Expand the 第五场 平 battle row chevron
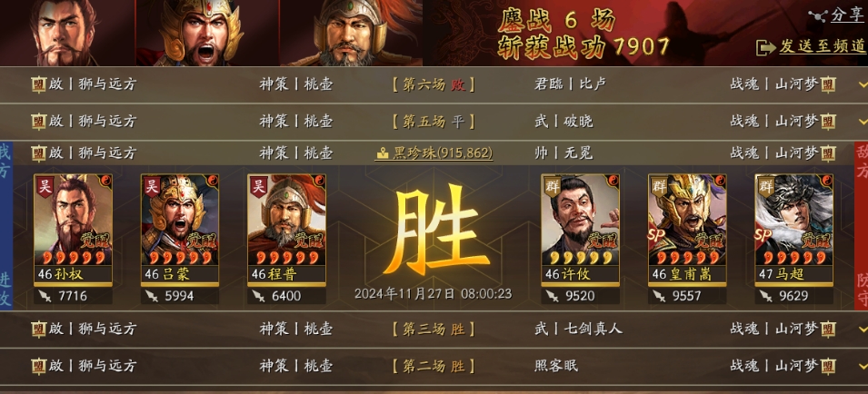 pyautogui.click(x=862, y=121)
